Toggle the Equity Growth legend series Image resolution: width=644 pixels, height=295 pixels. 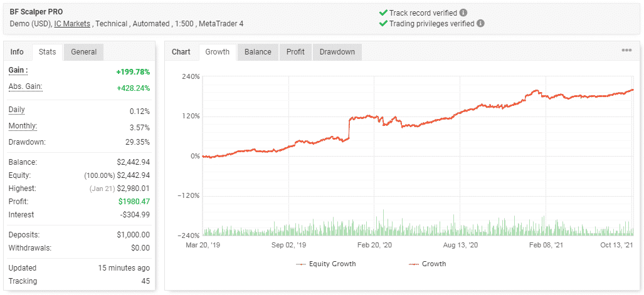(x=326, y=264)
